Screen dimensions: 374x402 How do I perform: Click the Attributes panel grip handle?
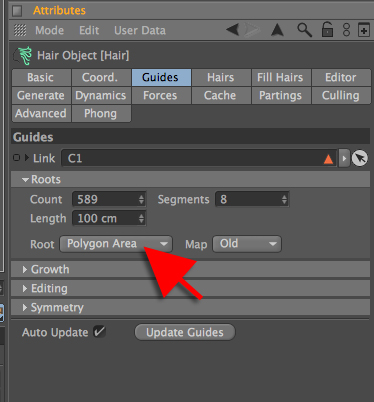coord(20,30)
